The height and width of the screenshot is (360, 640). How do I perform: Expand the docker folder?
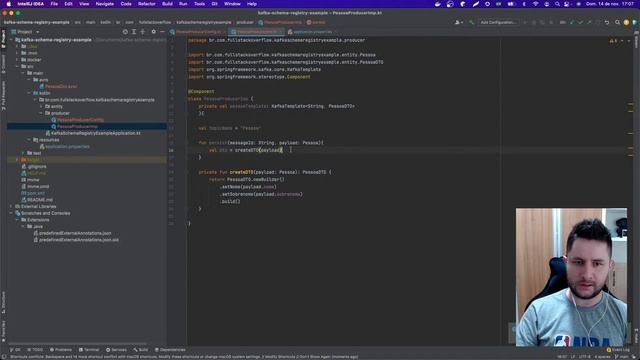[18, 60]
